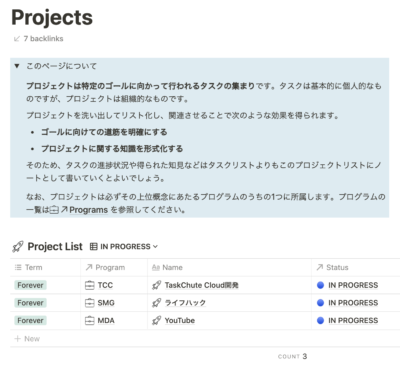
Task: Click IN PROGRESS status in TaskChute row
Action: pos(353,285)
